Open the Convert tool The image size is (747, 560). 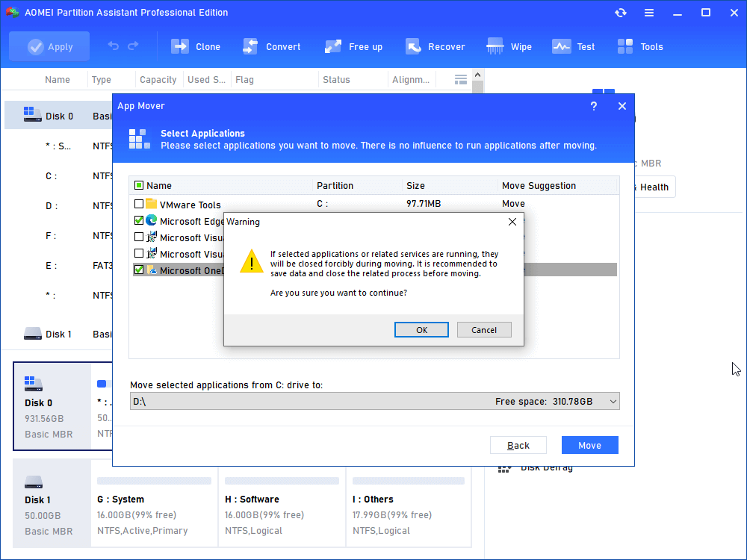click(272, 46)
